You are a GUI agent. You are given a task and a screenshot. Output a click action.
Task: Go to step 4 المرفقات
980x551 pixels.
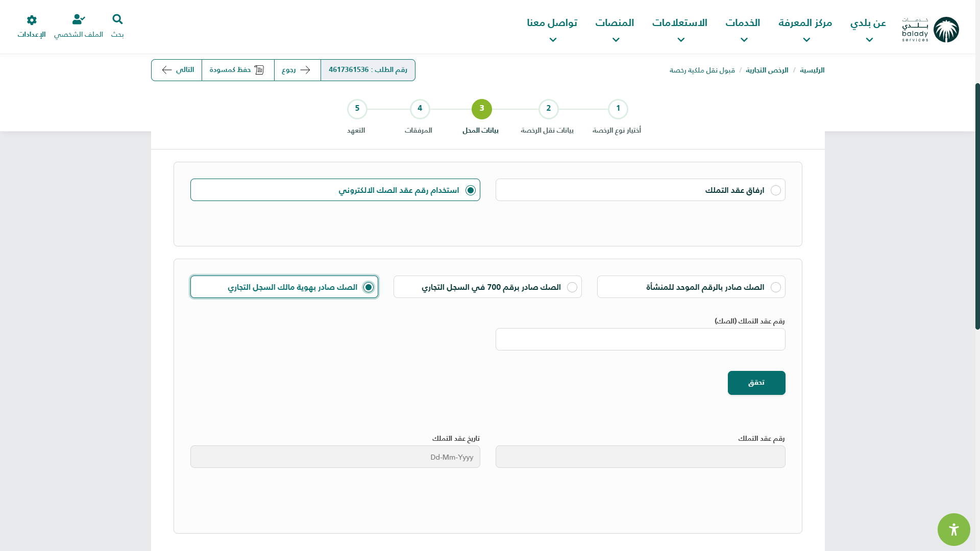[x=420, y=109]
